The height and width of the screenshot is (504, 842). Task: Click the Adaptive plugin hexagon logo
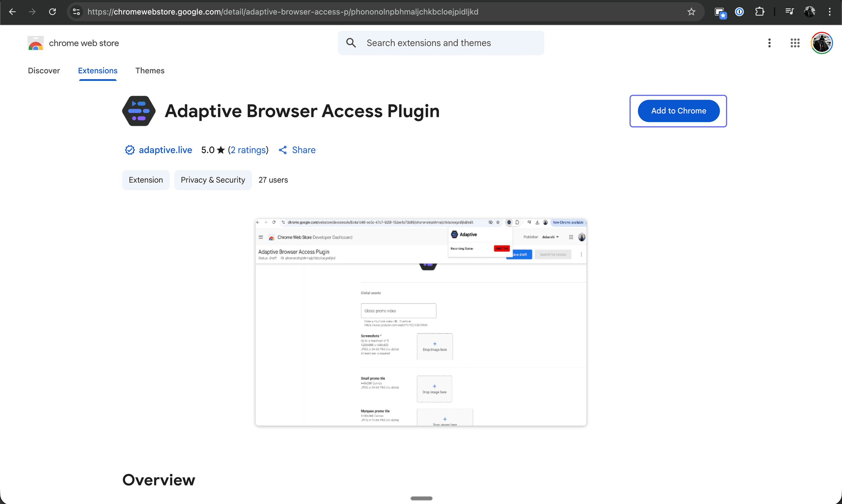click(x=139, y=111)
